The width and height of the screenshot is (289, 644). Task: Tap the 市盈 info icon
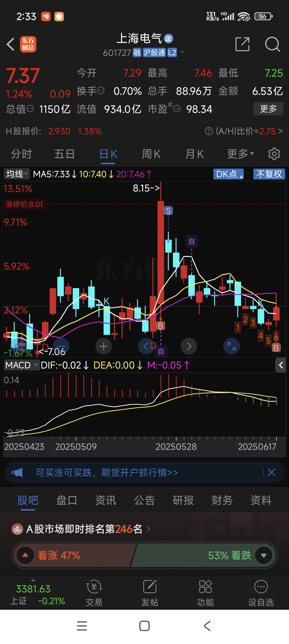[177, 109]
